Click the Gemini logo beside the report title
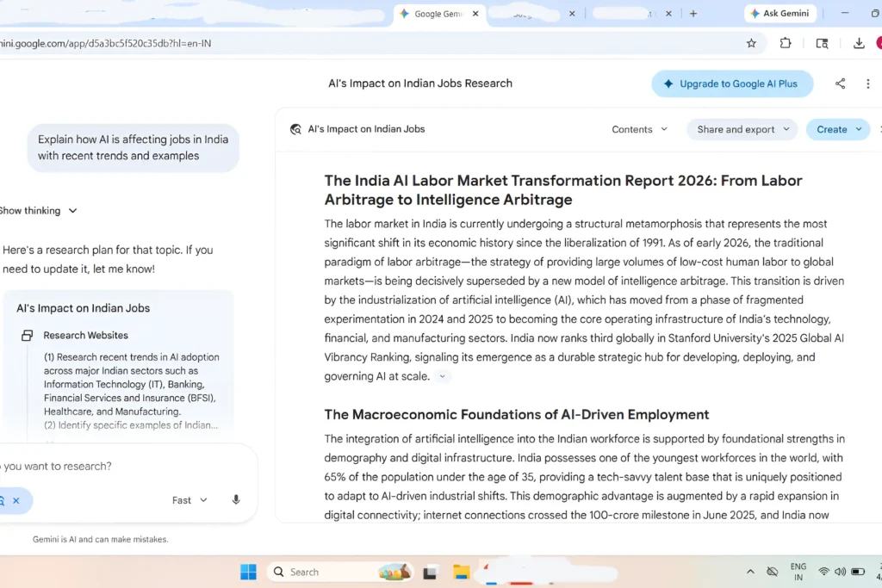 295,128
